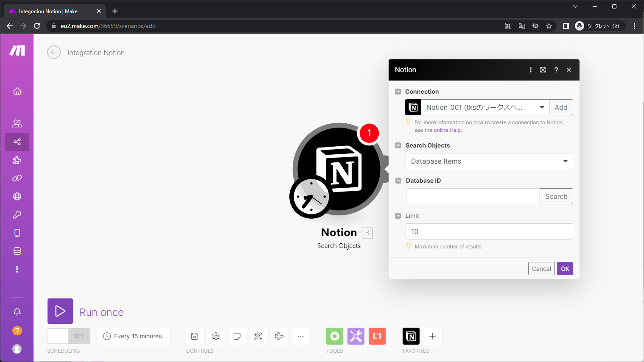
Task: Confirm with the OK button
Action: click(x=565, y=269)
